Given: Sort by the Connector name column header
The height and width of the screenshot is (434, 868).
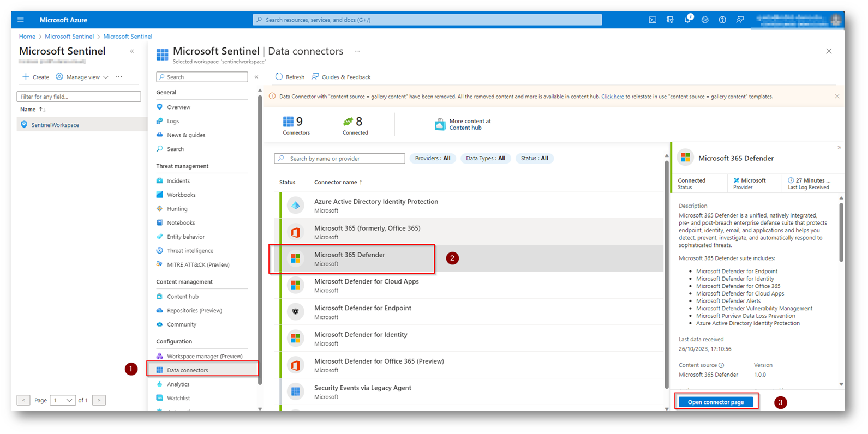Looking at the screenshot, I should [x=338, y=182].
